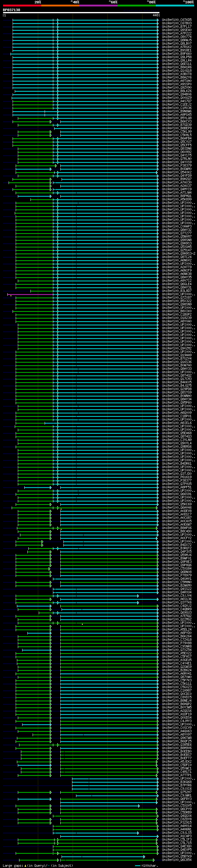Select the single purple alignment bar
The height and width of the screenshot is (868, 197).
[x=30, y=294]
